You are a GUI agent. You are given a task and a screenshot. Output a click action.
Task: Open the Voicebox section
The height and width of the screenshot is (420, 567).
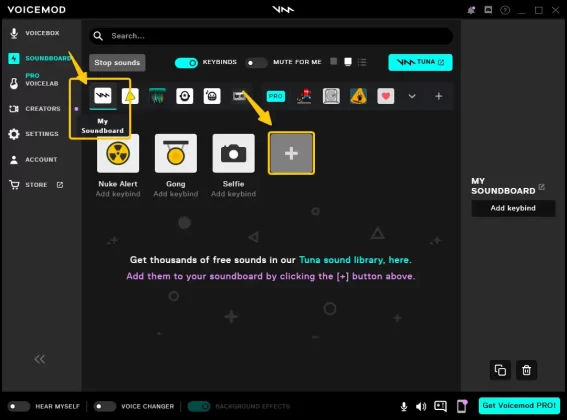click(x=34, y=33)
